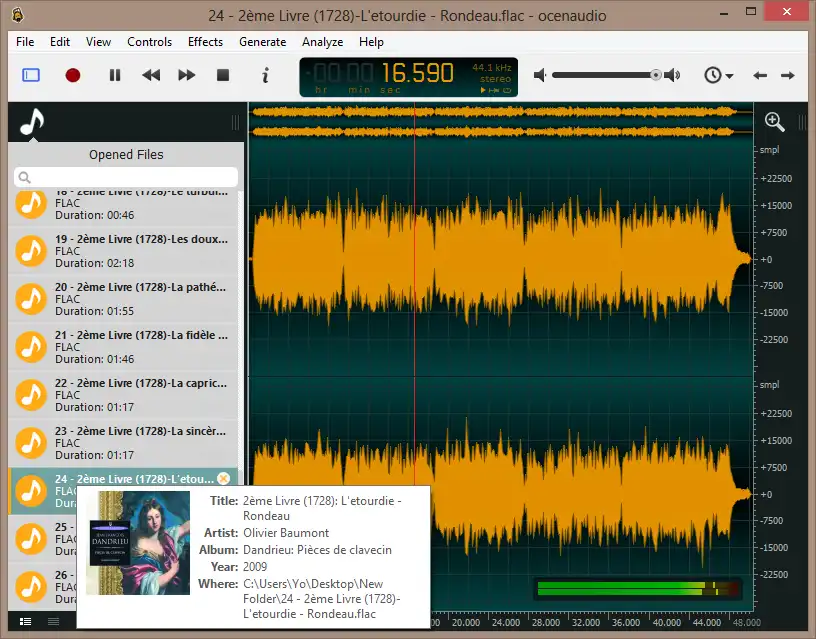Start recording with the red record button
Screen dimensions: 816x639
point(72,74)
